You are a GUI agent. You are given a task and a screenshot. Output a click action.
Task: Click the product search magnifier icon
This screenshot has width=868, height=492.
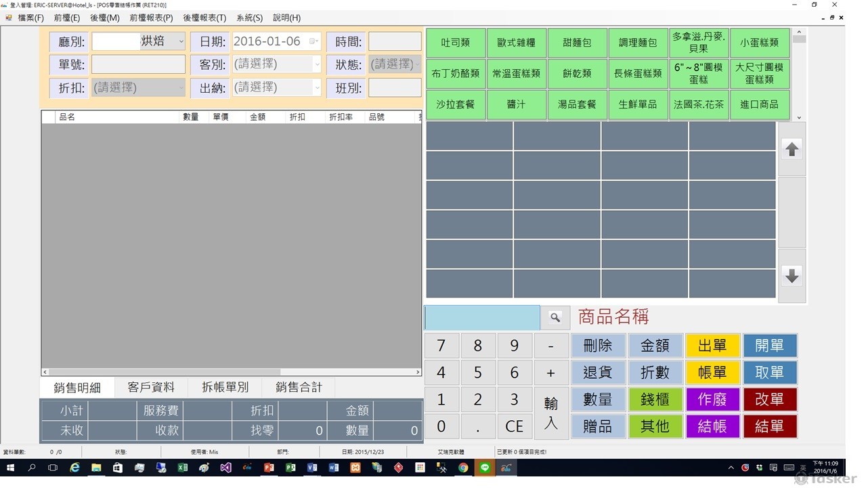pyautogui.click(x=555, y=317)
